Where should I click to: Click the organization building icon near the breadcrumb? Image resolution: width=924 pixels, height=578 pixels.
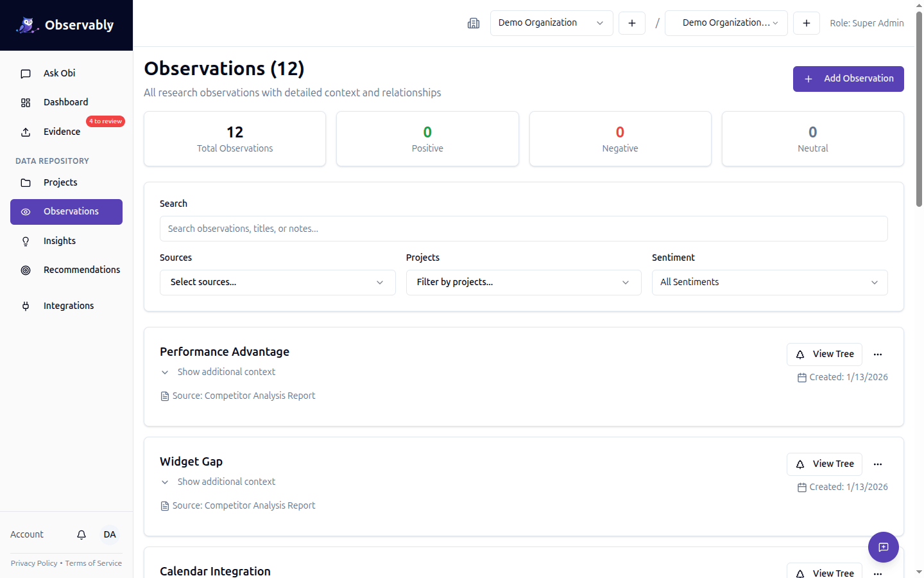tap(474, 23)
